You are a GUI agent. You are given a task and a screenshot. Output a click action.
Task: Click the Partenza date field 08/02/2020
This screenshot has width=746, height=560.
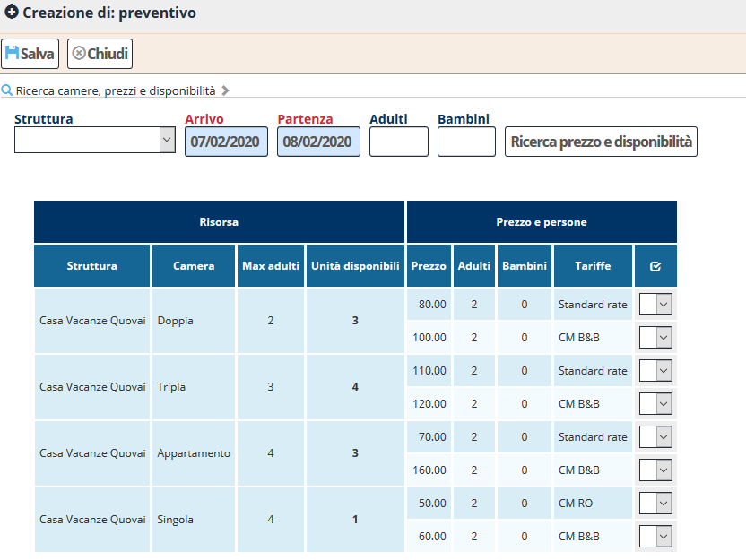click(x=318, y=142)
